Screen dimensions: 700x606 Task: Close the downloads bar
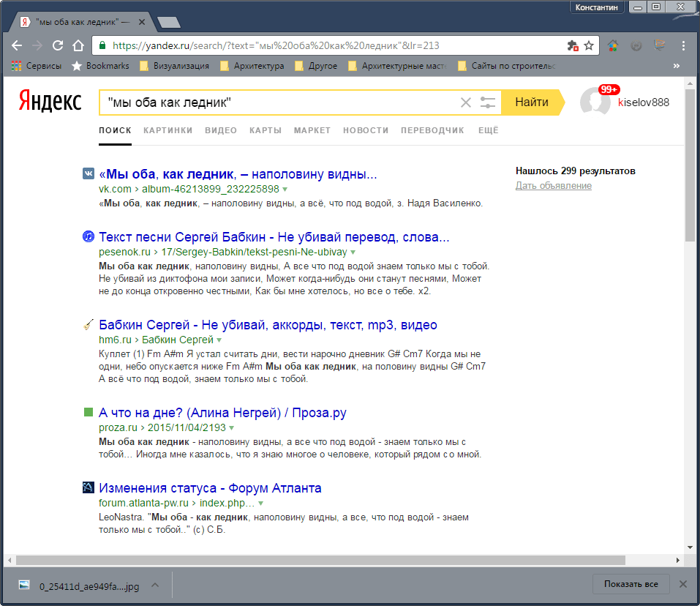click(x=683, y=584)
